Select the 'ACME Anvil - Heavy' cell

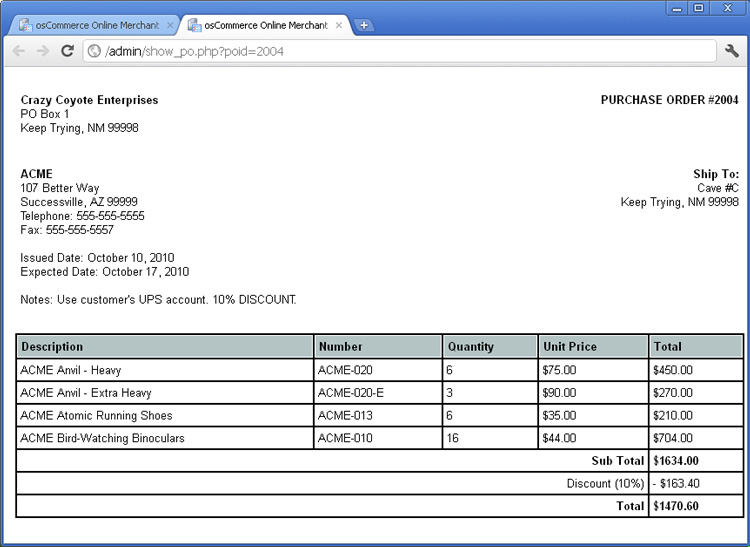pyautogui.click(x=165, y=370)
